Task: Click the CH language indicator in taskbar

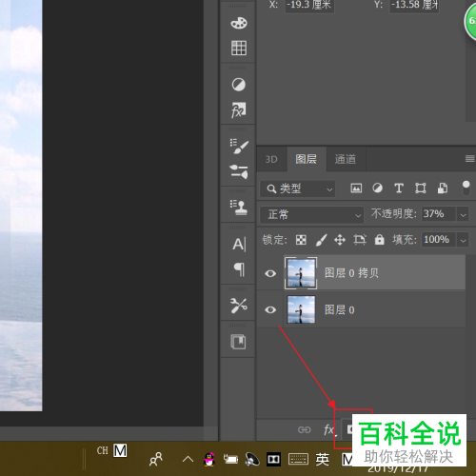Action: [103, 450]
